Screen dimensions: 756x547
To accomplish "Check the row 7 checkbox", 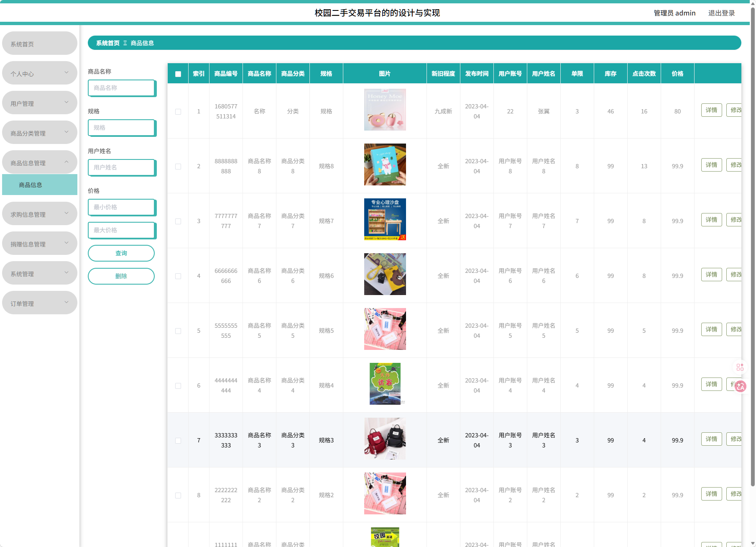I will 178,441.
